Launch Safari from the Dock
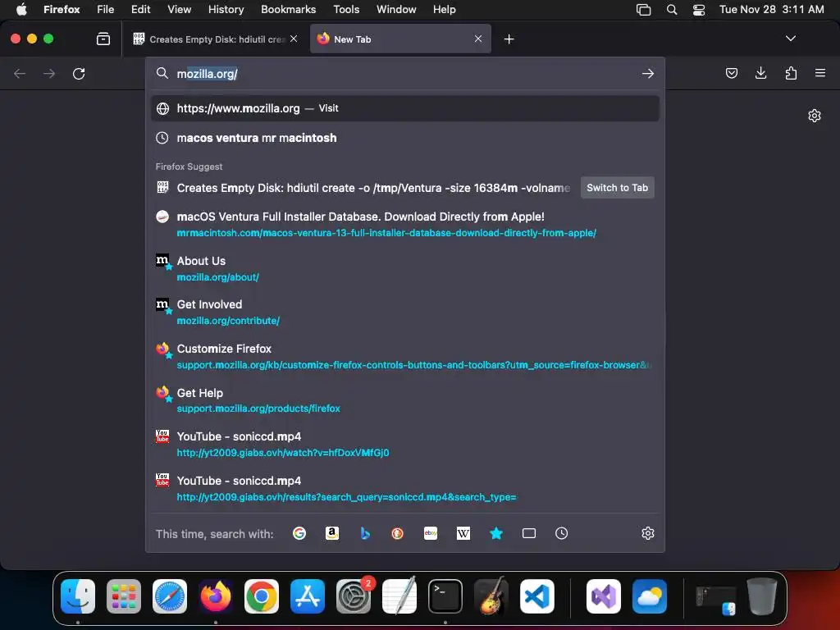This screenshot has height=630, width=840. [170, 596]
